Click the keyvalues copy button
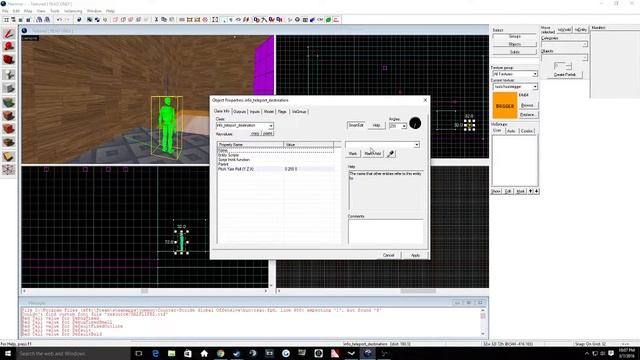The width and height of the screenshot is (640, 360). click(256, 133)
